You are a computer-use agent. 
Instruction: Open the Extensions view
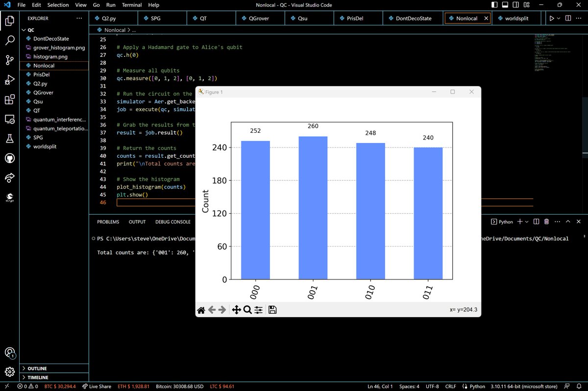click(x=9, y=100)
